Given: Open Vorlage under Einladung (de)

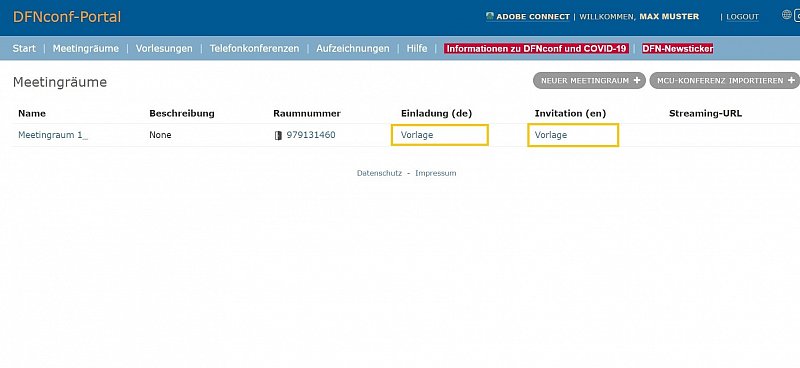Looking at the screenshot, I should point(417,135).
